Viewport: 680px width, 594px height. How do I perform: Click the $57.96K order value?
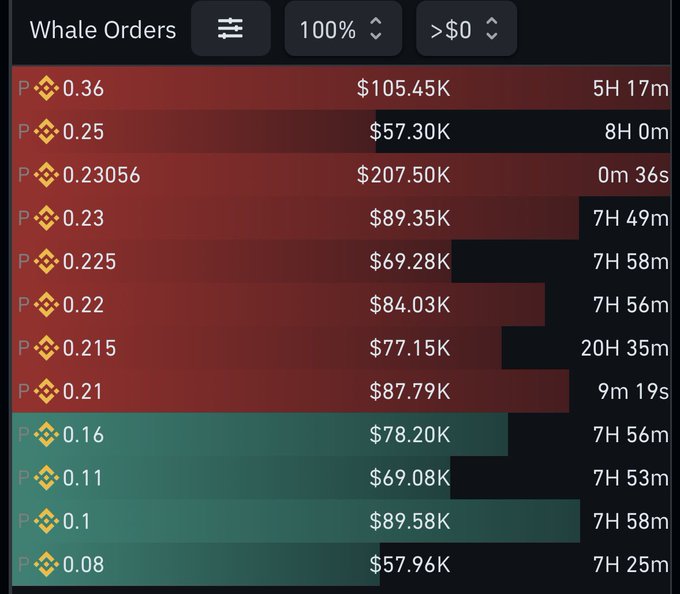(410, 565)
